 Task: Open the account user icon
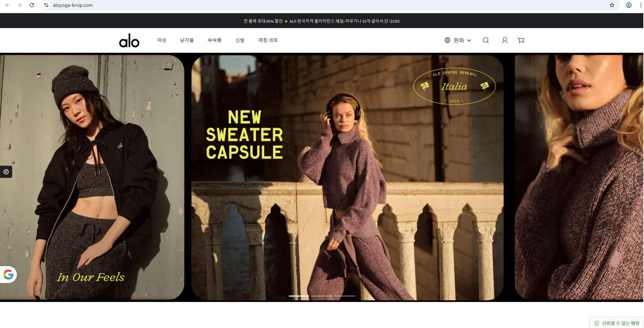(x=505, y=40)
